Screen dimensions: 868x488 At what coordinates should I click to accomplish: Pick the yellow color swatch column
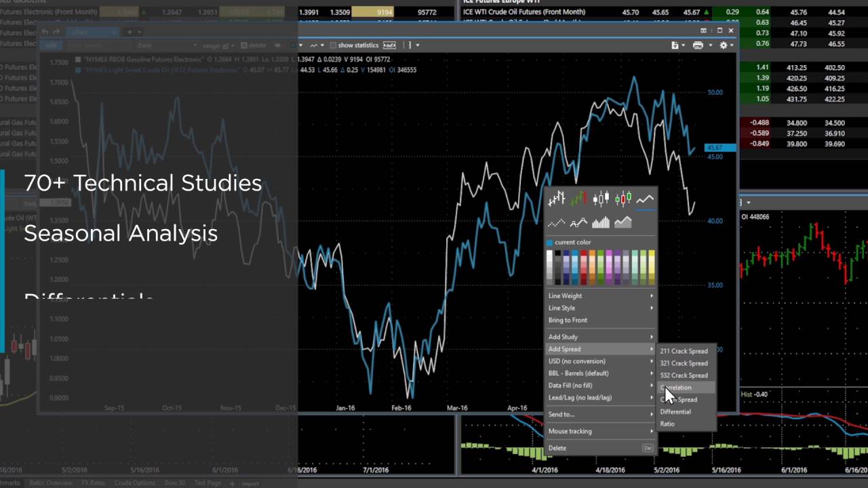(x=651, y=267)
